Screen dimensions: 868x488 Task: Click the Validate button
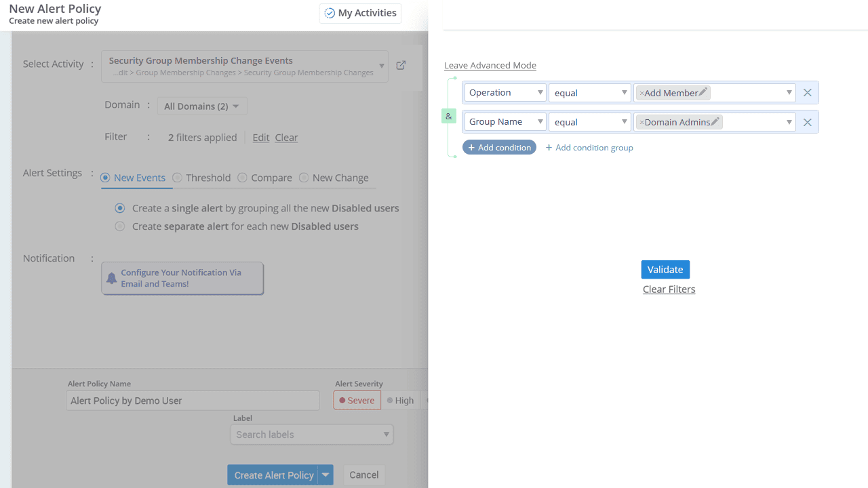(x=665, y=269)
